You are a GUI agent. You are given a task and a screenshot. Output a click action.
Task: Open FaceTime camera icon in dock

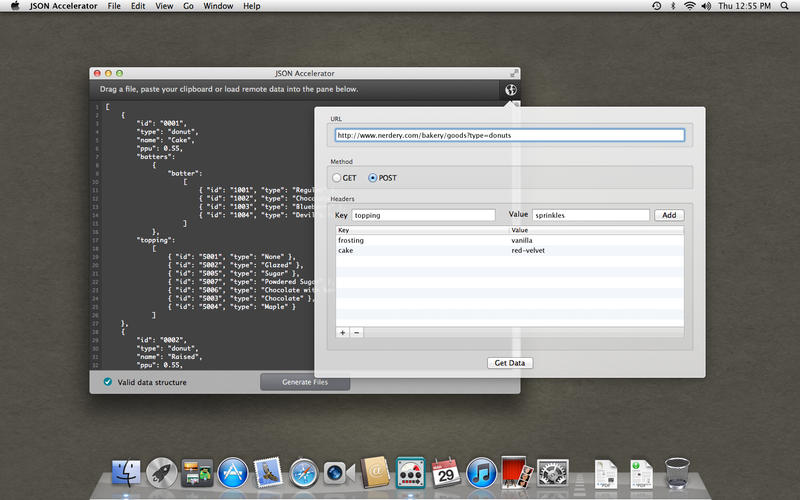(339, 472)
